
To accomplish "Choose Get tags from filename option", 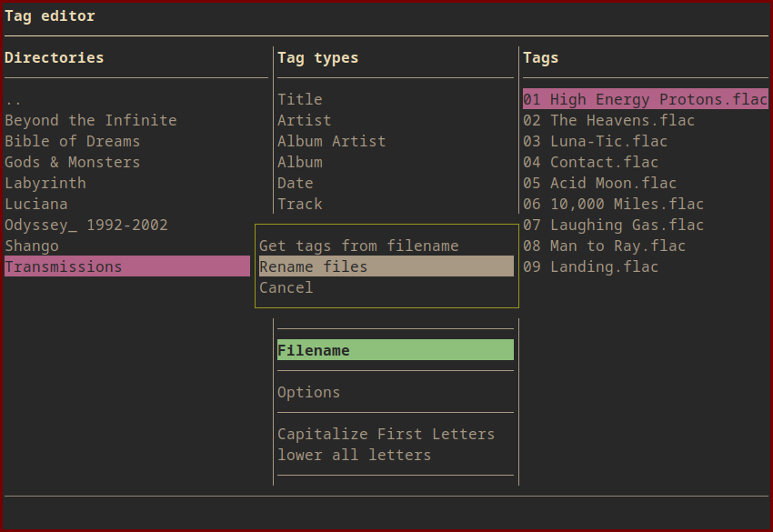I will point(359,246).
